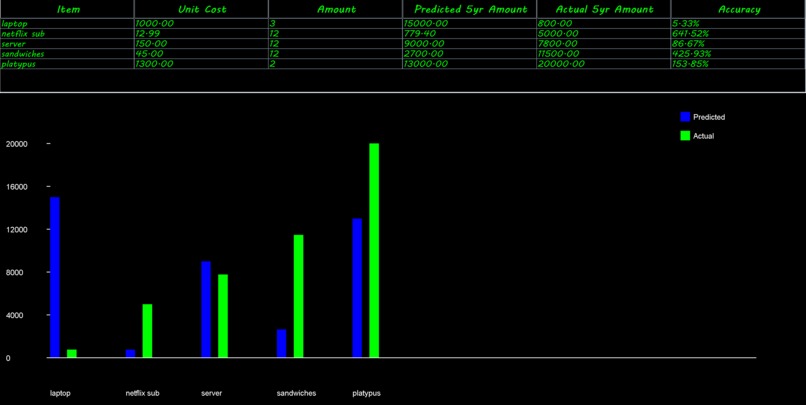The height and width of the screenshot is (405, 806).
Task: Click the blue server predicted bar
Action: pyautogui.click(x=206, y=309)
